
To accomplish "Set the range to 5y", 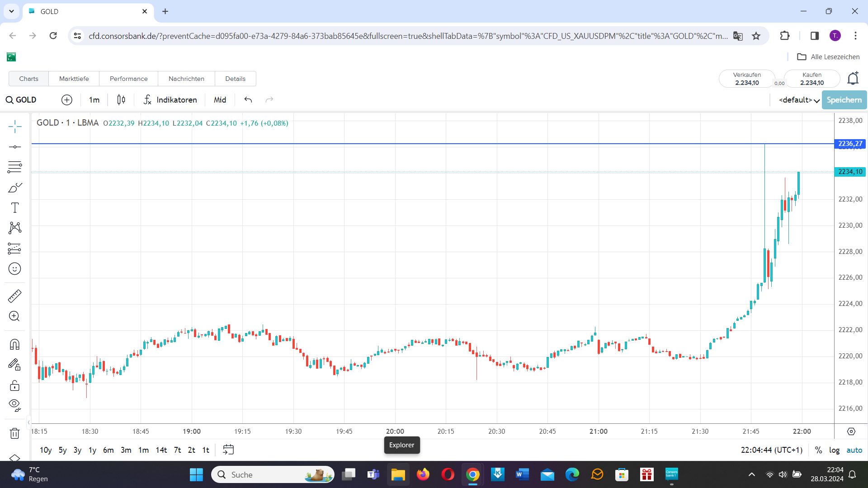I will pos(63,450).
